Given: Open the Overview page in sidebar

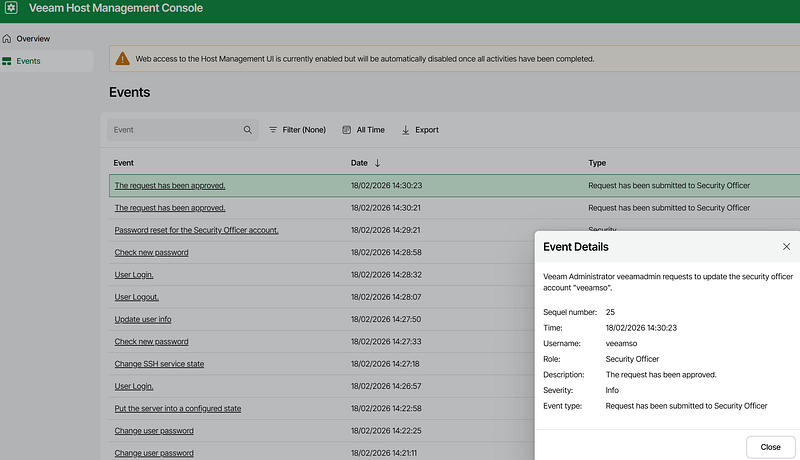Looking at the screenshot, I should [x=32, y=39].
